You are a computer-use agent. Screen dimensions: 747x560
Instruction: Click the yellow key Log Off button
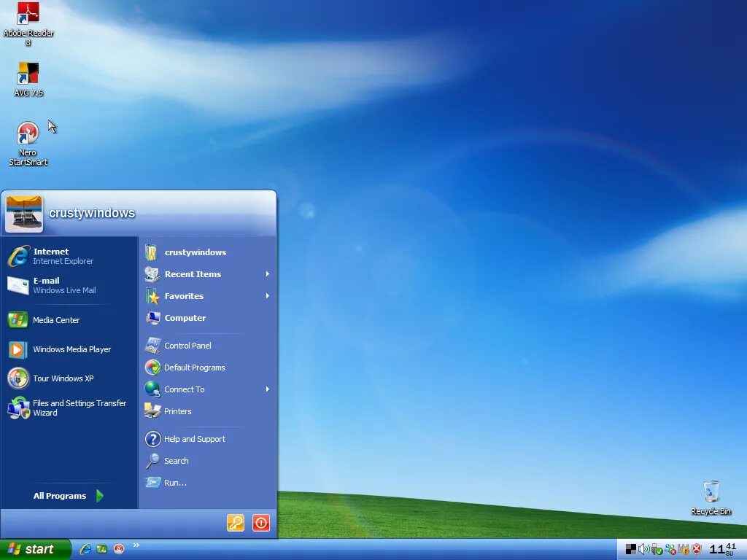tap(236, 523)
